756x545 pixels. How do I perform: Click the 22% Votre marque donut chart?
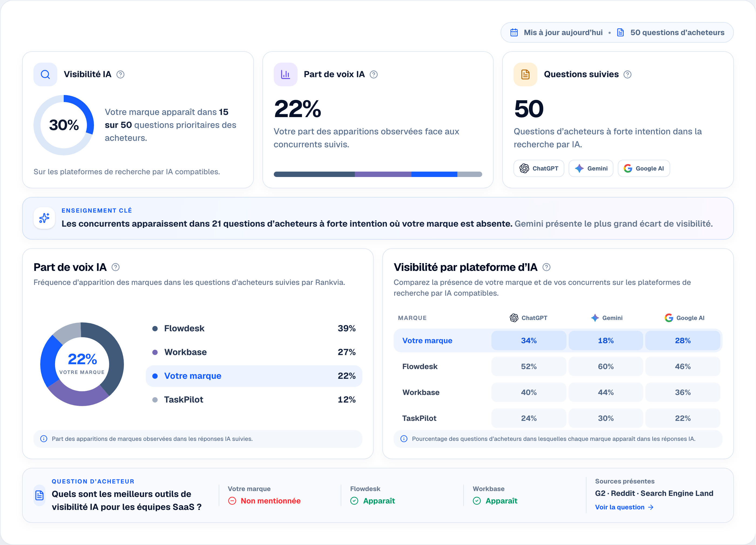[82, 364]
